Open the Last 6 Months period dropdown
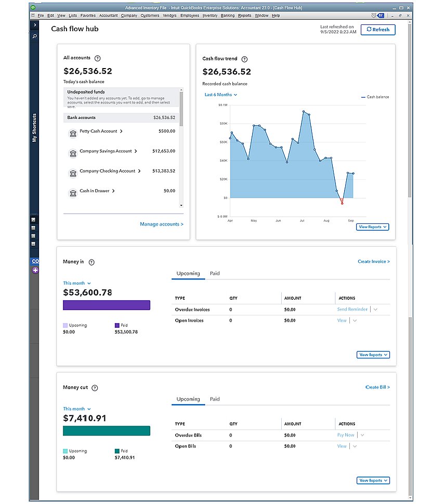 tap(221, 95)
